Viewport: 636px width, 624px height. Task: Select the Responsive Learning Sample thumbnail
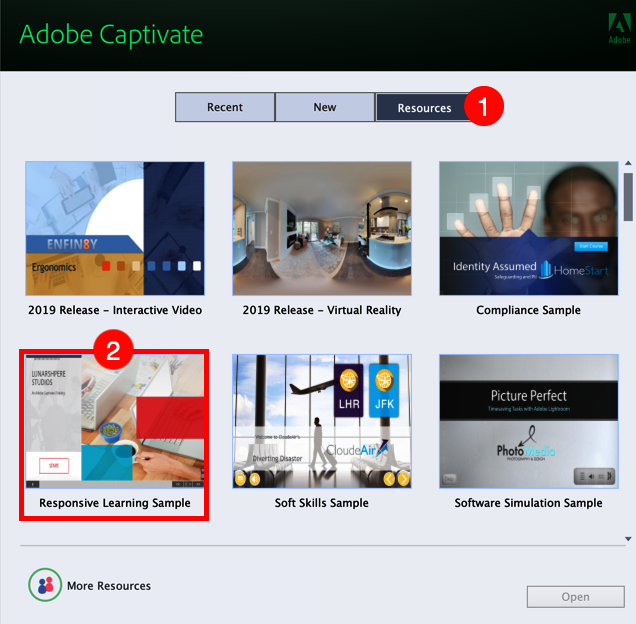[115, 421]
